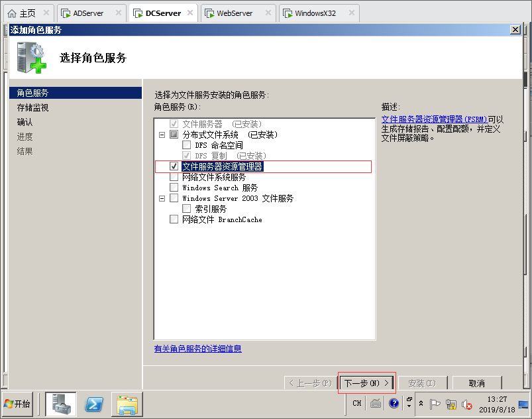The width and height of the screenshot is (532, 419).
Task: Click 上一步(P) button
Action: 310,383
